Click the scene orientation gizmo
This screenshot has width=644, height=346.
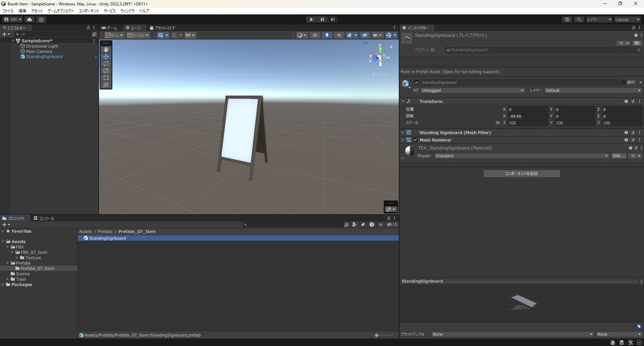(379, 59)
